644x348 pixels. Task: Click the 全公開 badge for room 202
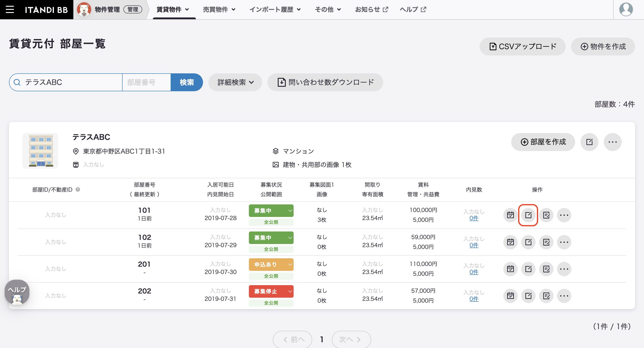(271, 303)
